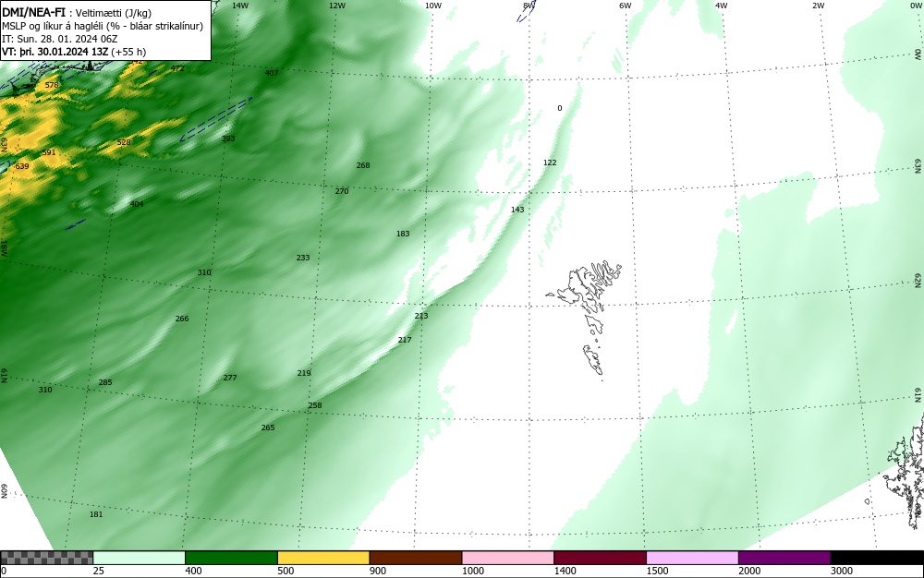Click the legend label 25
Viewport: 924px width, 578px height.
point(99,571)
